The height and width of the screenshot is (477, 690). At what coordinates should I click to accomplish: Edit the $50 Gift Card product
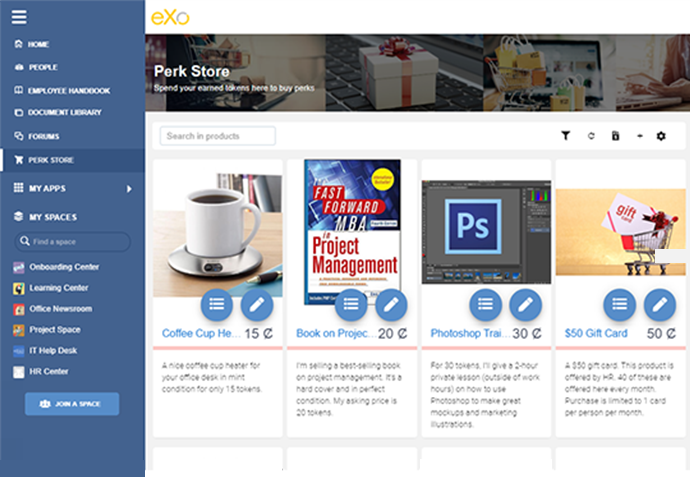pyautogui.click(x=660, y=305)
